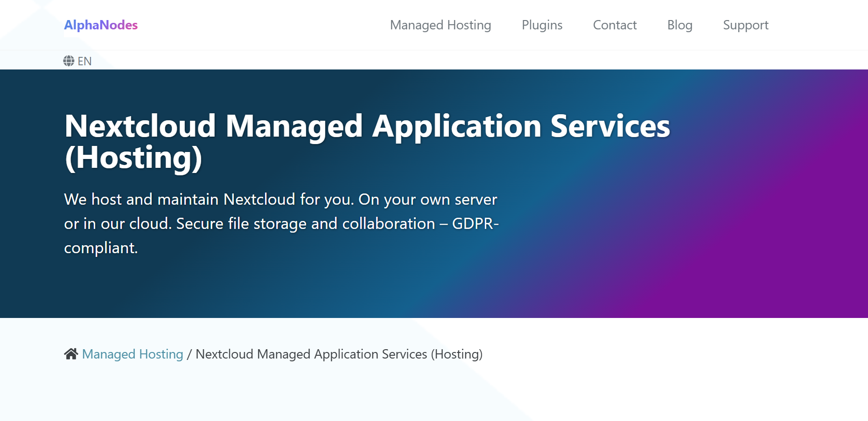The image size is (868, 421).
Task: Click the globe language icon
Action: click(x=69, y=61)
